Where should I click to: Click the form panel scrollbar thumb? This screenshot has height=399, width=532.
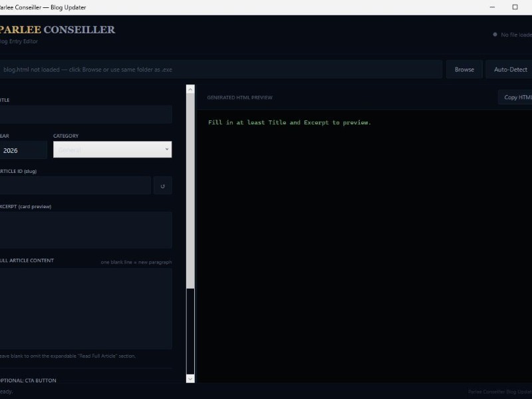click(x=190, y=191)
